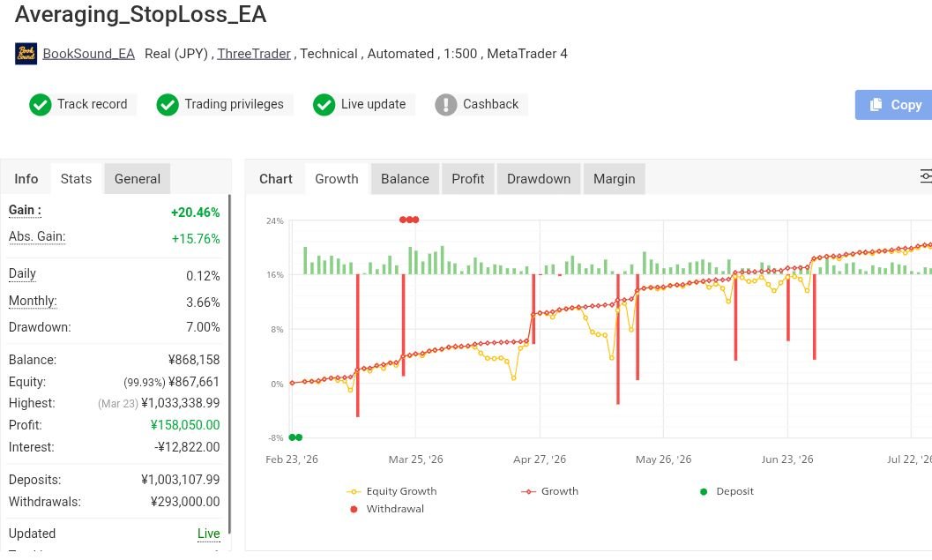
Task: Click the Mar 25, '26 axis label
Action: coord(415,459)
